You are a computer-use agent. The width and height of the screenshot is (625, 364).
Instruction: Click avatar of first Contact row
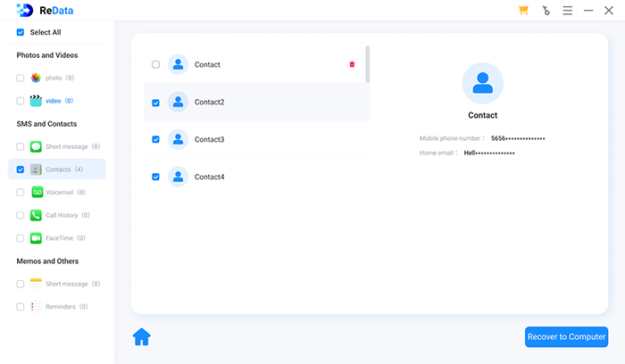178,64
